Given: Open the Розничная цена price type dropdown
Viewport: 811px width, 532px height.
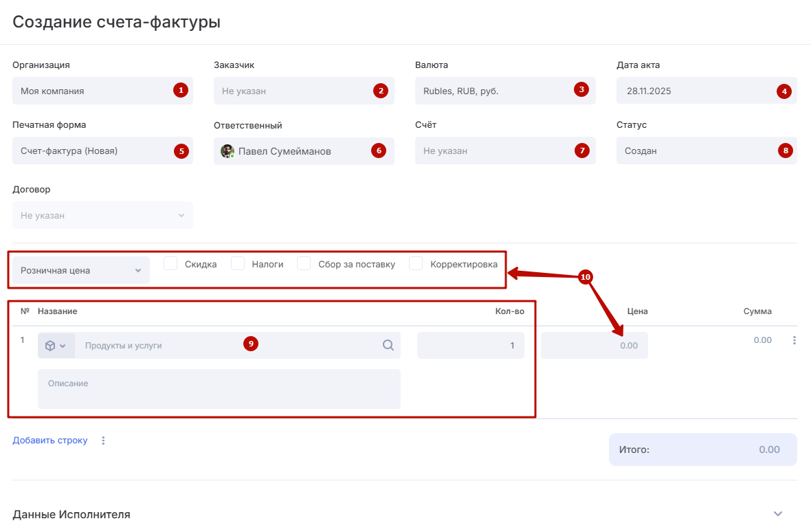Looking at the screenshot, I should pyautogui.click(x=80, y=271).
